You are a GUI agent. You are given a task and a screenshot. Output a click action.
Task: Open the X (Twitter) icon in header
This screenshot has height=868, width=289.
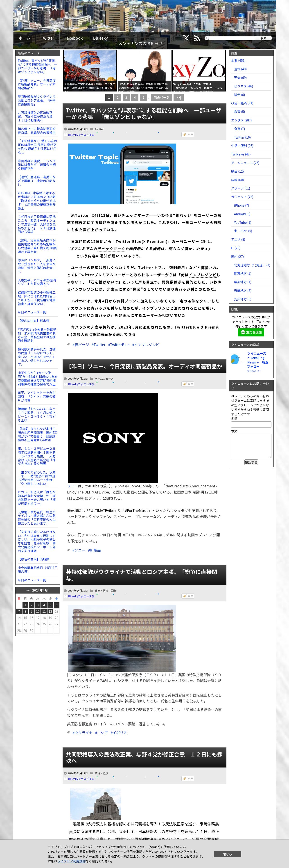186,38
